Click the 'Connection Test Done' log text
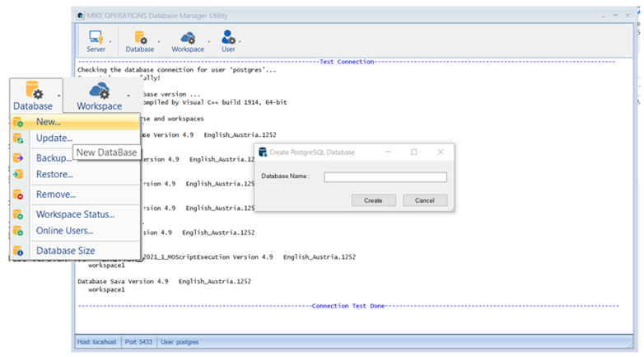The height and width of the screenshot is (357, 644). (348, 306)
